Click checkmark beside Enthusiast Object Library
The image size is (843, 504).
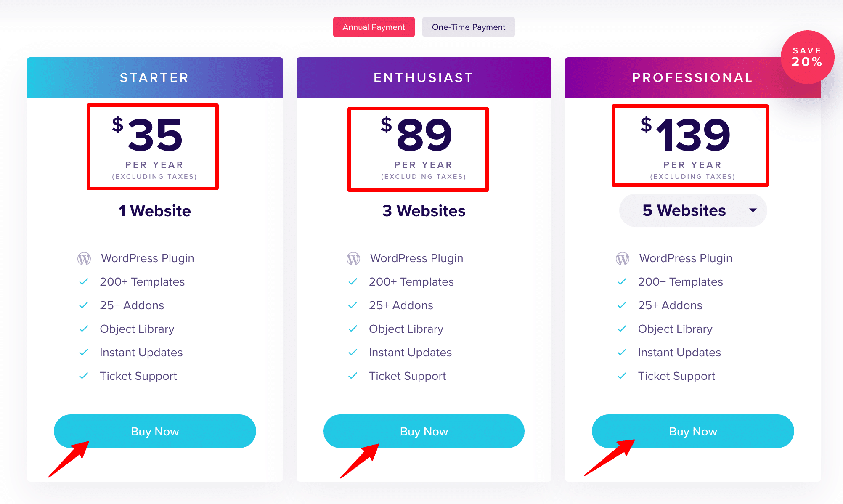click(x=353, y=329)
